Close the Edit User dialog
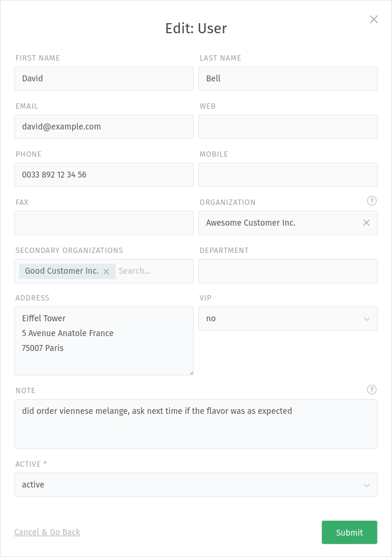392x557 pixels. point(374,19)
